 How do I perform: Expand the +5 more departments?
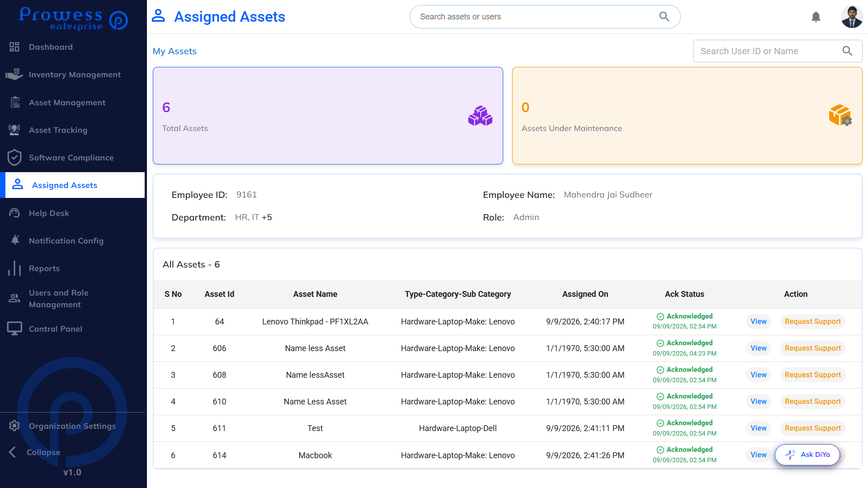click(267, 217)
